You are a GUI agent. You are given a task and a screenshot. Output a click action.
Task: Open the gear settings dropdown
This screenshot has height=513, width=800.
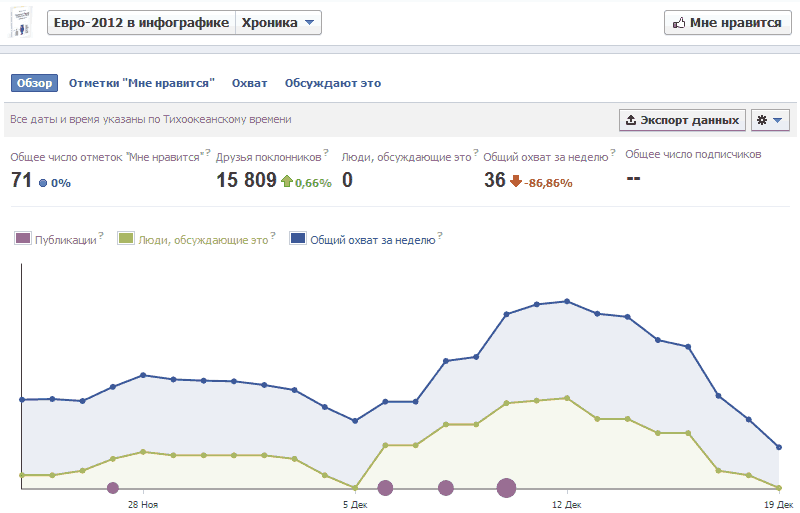tap(770, 120)
